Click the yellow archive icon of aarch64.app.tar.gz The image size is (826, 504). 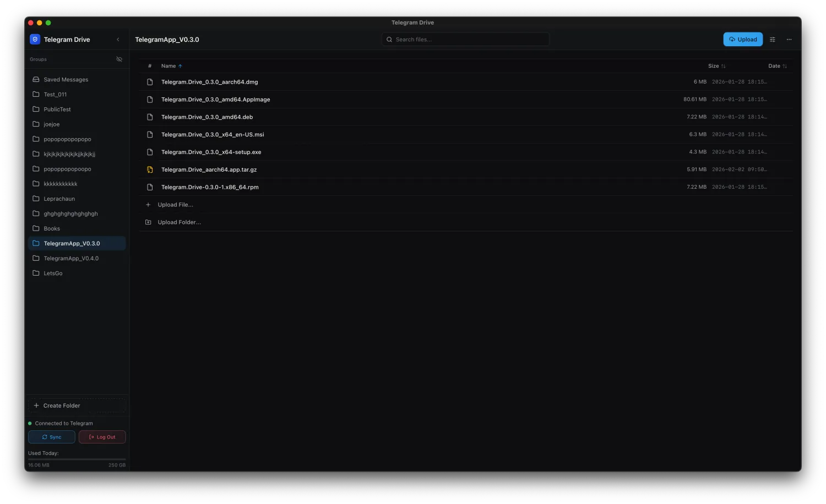click(150, 169)
